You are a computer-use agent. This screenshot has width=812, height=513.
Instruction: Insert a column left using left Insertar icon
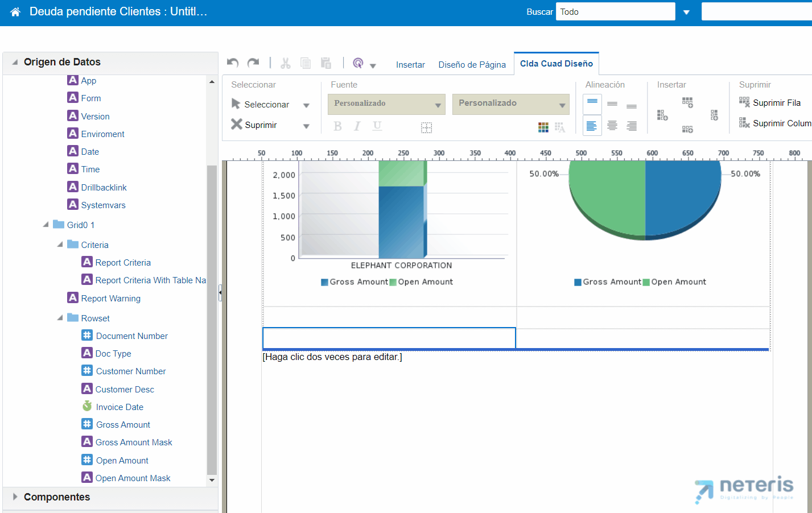click(662, 115)
